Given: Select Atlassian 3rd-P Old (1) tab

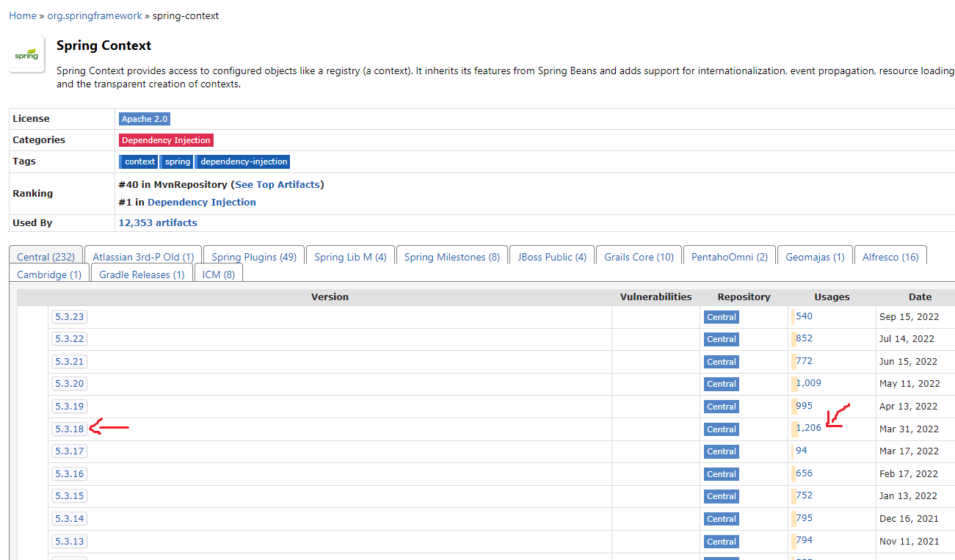Looking at the screenshot, I should click(x=143, y=257).
